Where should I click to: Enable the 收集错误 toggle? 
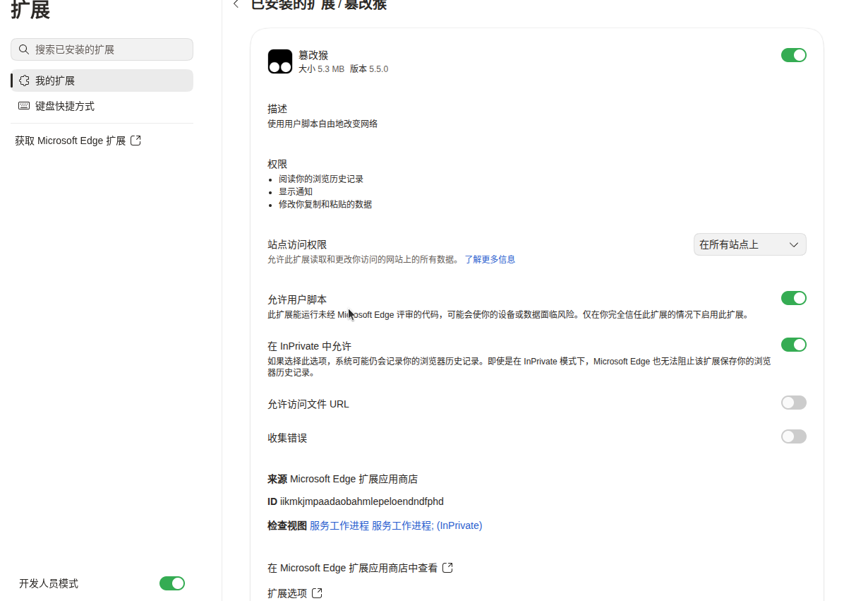(794, 436)
